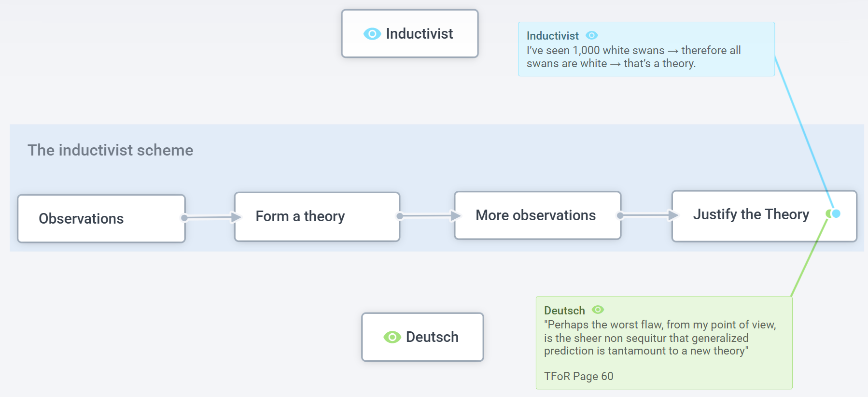Click the white swans text in the blue note
This screenshot has width=868, height=397.
coord(633,57)
